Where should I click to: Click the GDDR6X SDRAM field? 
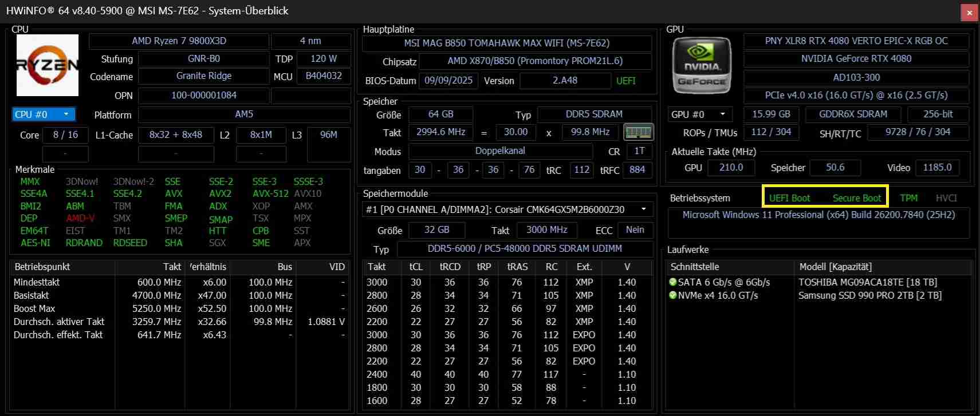[853, 114]
